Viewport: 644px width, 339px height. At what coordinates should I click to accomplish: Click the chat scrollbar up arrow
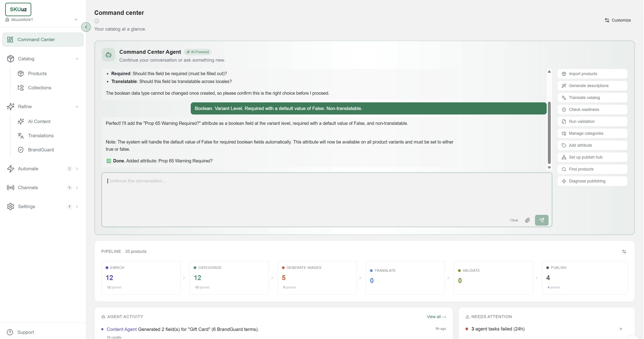[x=549, y=72]
